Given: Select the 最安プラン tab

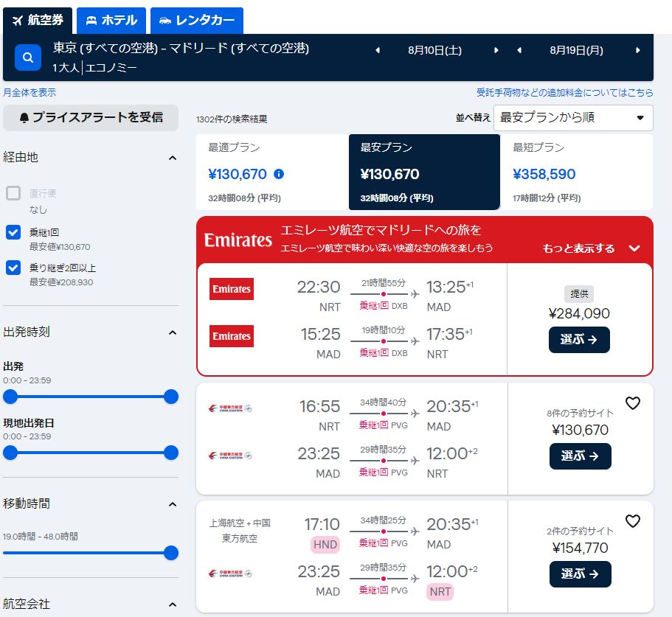Looking at the screenshot, I should pyautogui.click(x=424, y=172).
